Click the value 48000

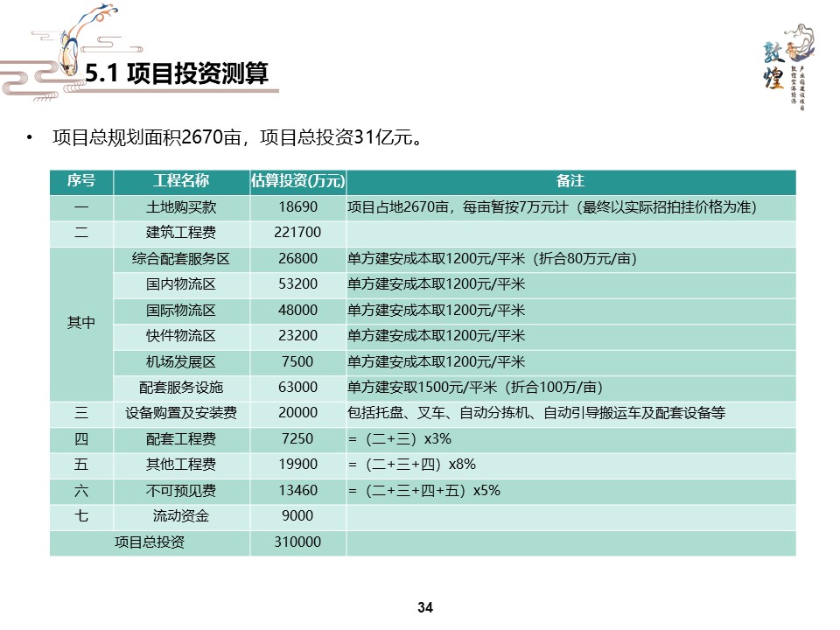click(x=297, y=310)
